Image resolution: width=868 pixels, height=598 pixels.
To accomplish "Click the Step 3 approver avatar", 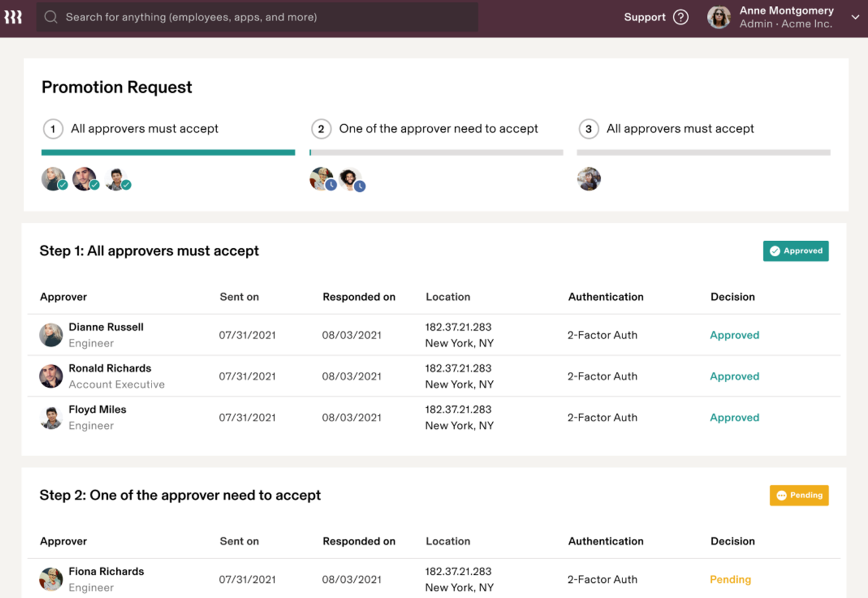I will point(588,179).
